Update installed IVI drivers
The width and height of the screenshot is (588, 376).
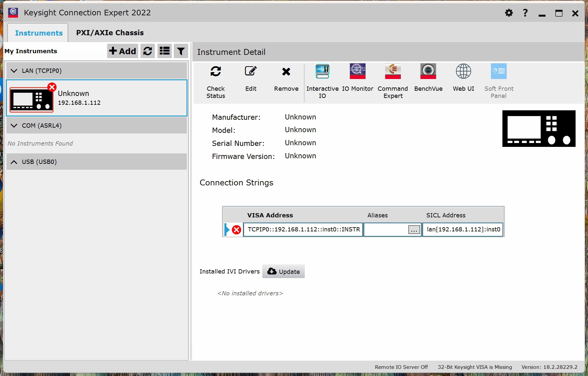[284, 272]
